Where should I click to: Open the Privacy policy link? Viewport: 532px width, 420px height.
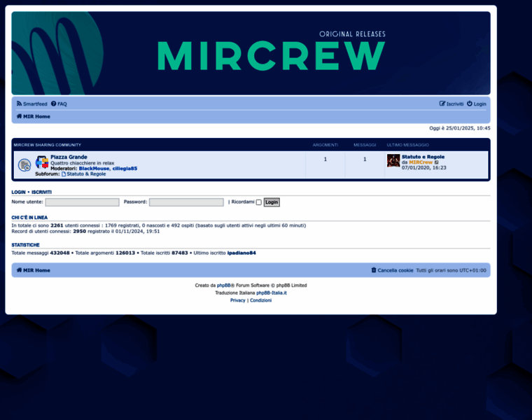pyautogui.click(x=237, y=300)
